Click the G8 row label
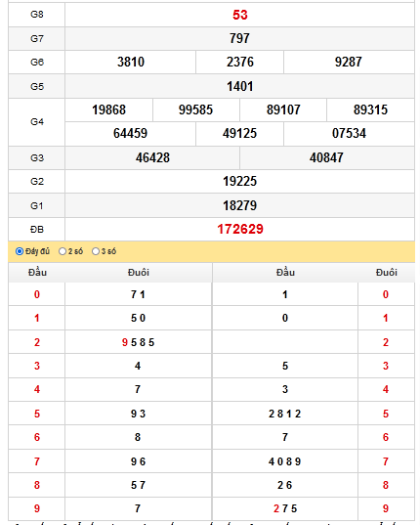This screenshot has width=420, height=525. pos(37,15)
